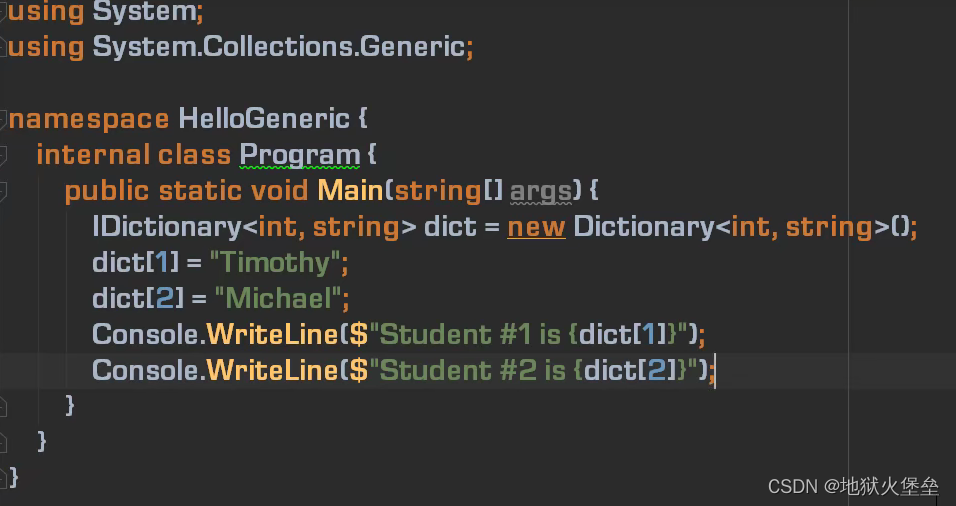Viewport: 956px width, 506px height.
Task: Click the underlined Program class name
Action: [299, 155]
